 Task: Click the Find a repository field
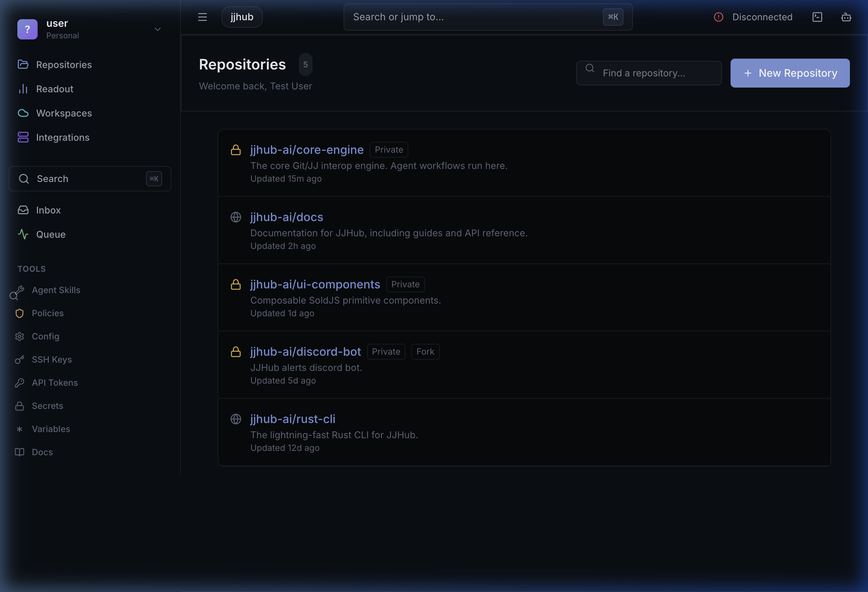tap(649, 72)
